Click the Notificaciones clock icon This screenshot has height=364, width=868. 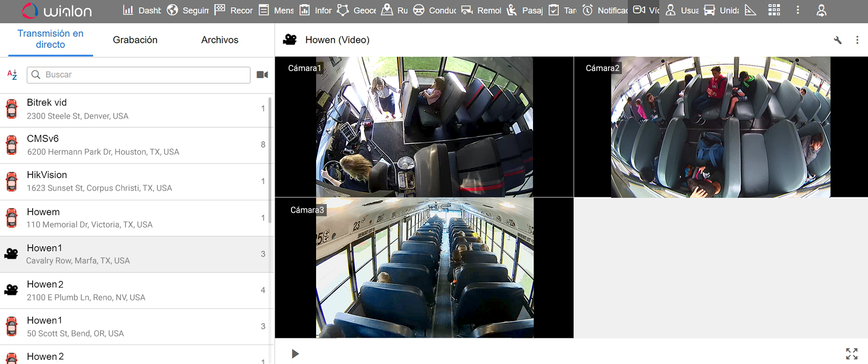(588, 10)
